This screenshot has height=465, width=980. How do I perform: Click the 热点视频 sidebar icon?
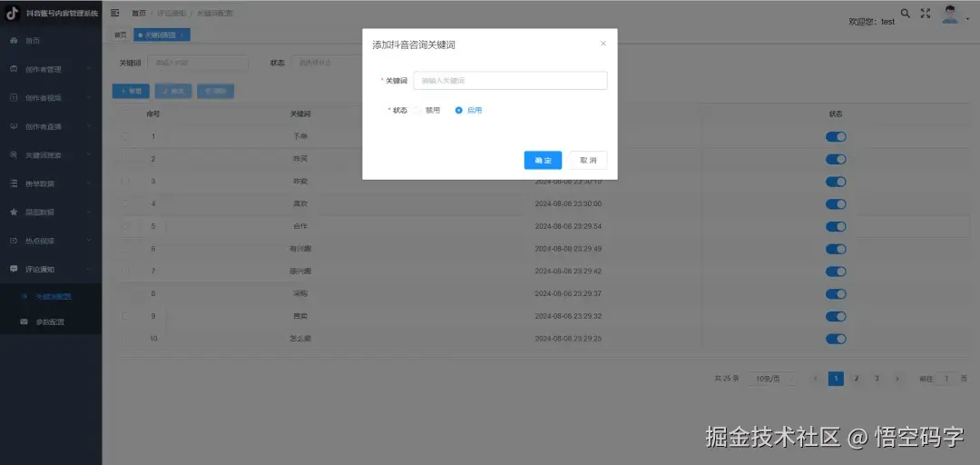14,241
